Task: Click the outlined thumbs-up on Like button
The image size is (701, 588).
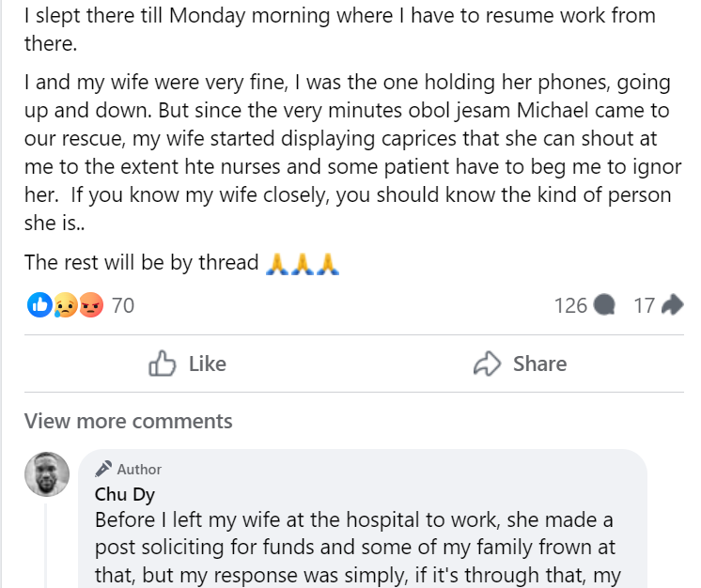Action: [163, 364]
